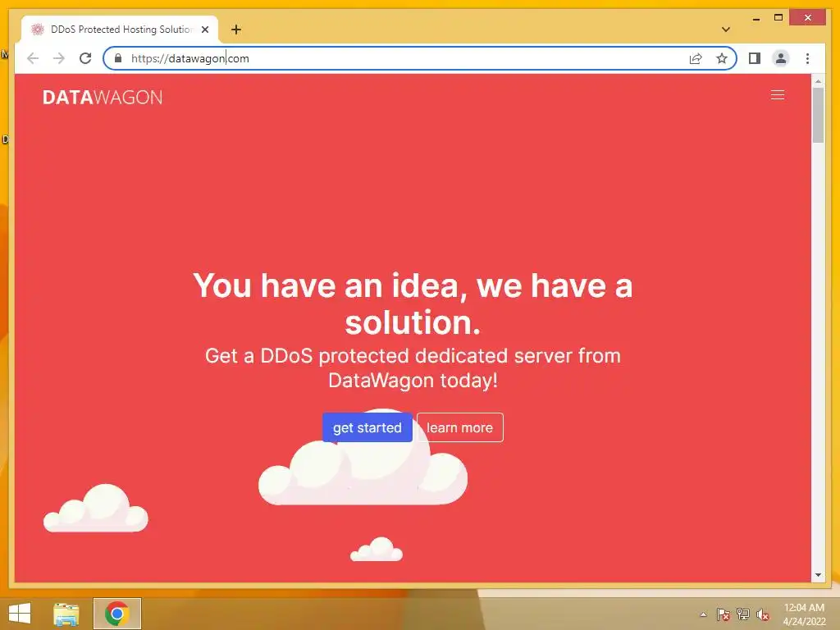Click the scrollbar down arrow
840x630 pixels.
tap(818, 575)
